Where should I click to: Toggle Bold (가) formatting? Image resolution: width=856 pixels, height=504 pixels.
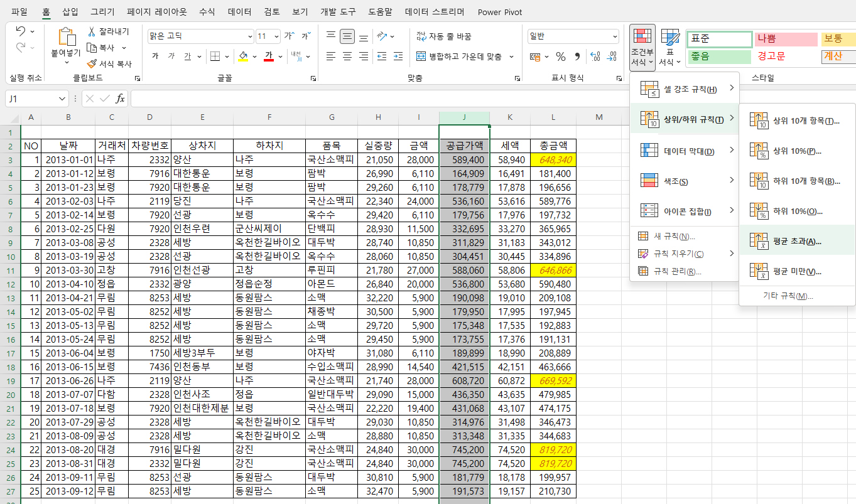coord(155,56)
